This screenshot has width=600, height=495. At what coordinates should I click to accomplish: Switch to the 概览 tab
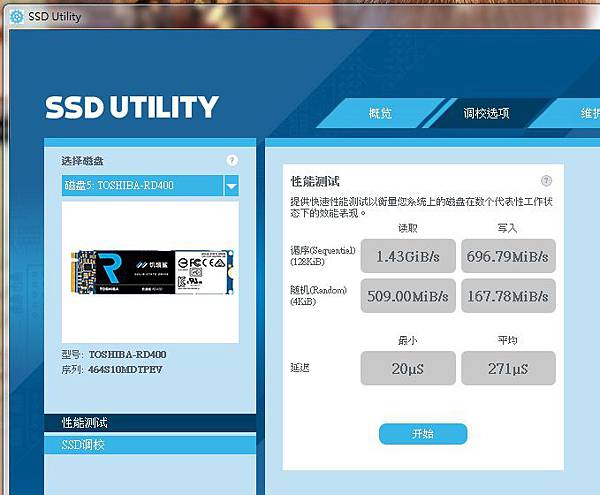(380, 113)
